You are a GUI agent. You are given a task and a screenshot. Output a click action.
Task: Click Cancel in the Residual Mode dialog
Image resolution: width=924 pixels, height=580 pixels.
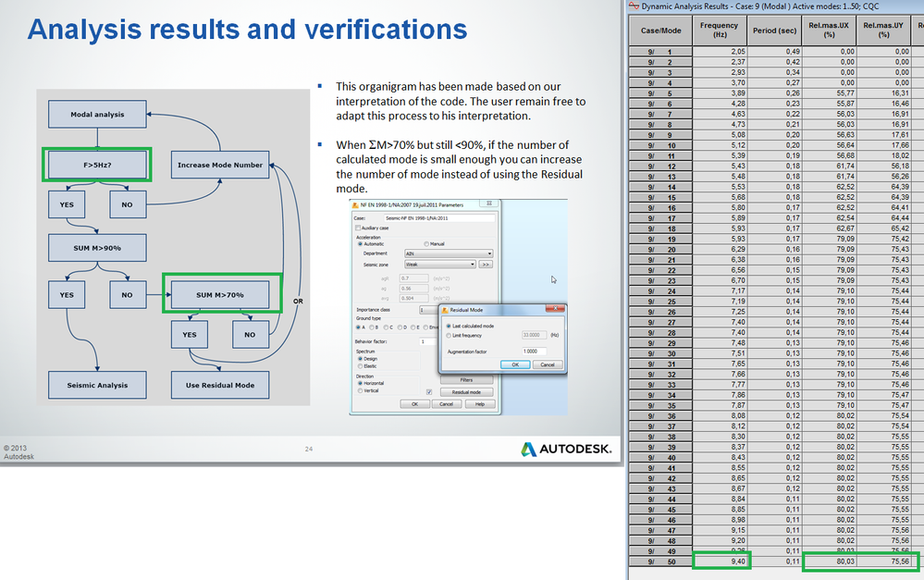[x=548, y=364]
